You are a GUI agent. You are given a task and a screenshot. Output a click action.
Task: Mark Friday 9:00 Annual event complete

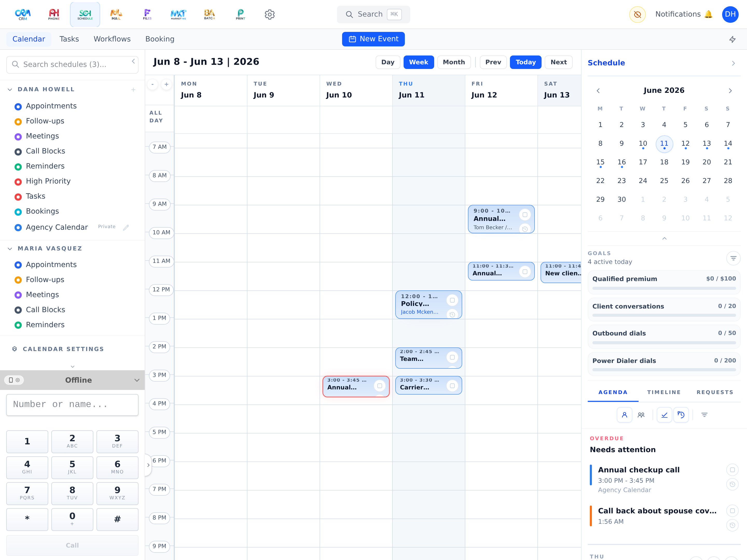tap(525, 215)
